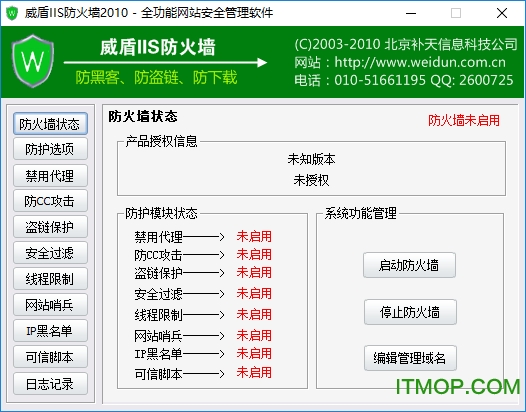Open 可信脚本 settings
Screen dimensions: 526x412
point(50,357)
